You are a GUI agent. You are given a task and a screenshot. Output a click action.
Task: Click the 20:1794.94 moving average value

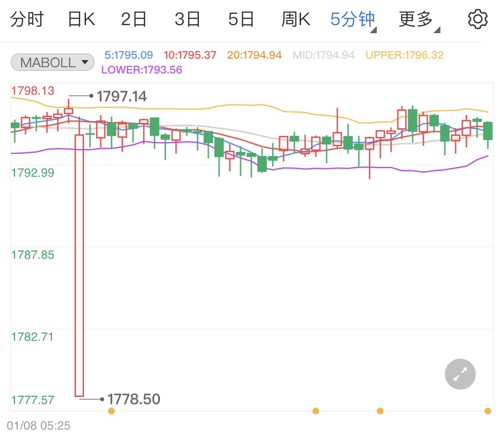(x=254, y=55)
